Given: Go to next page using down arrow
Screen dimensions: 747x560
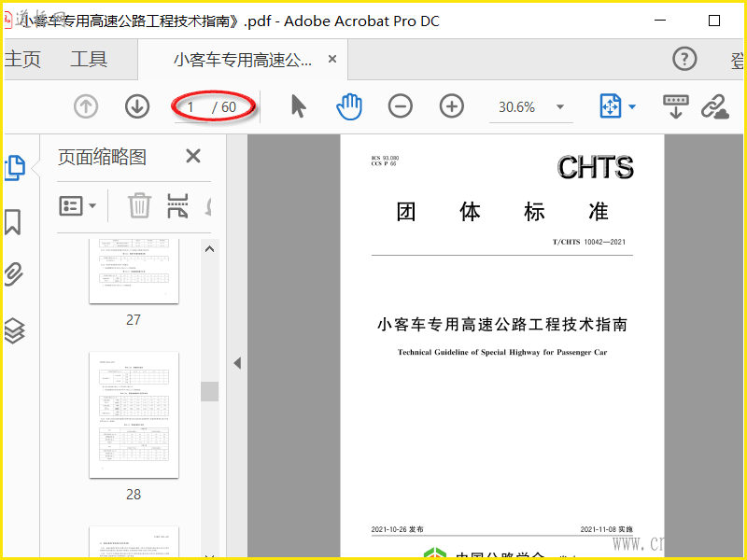Looking at the screenshot, I should 137,106.
